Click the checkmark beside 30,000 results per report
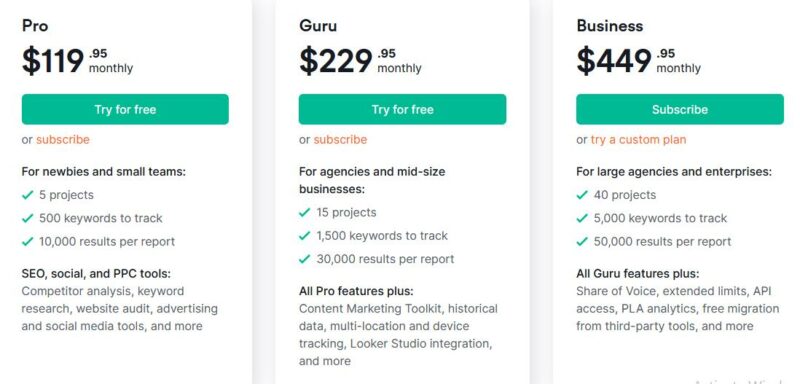Viewport: 800px width, 384px height. pyautogui.click(x=305, y=259)
